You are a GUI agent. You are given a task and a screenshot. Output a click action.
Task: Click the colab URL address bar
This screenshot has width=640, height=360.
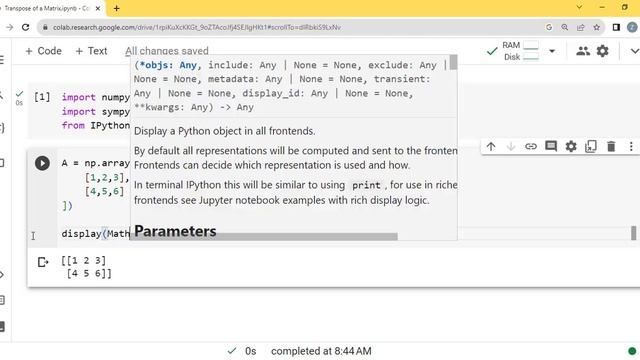pyautogui.click(x=196, y=27)
